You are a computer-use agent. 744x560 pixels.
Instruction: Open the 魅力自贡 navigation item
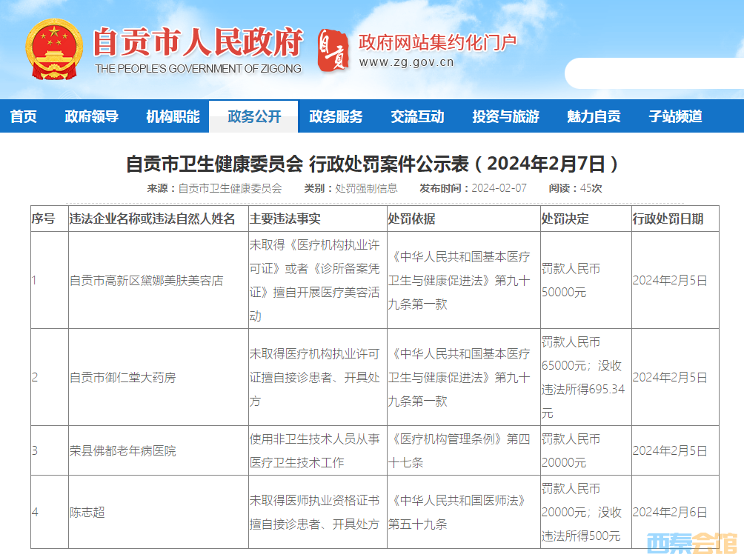(x=594, y=116)
